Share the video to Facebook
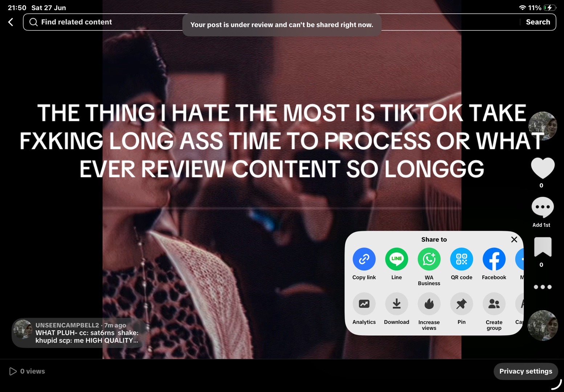Screen dimensions: 564x392 tap(494, 259)
